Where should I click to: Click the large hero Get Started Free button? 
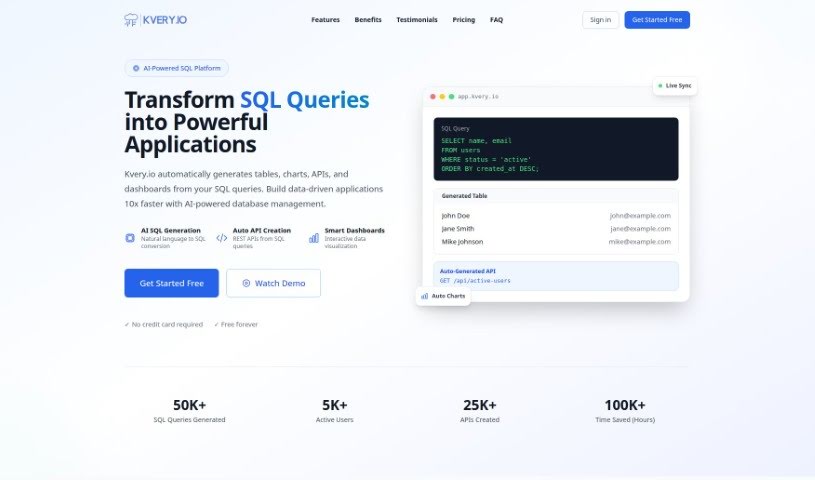(x=171, y=283)
